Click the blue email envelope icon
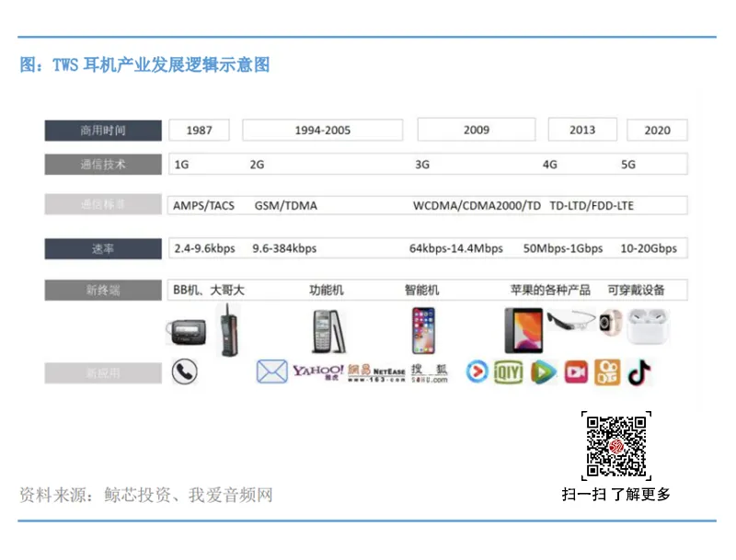Viewport: 736px width, 560px height. point(271,371)
